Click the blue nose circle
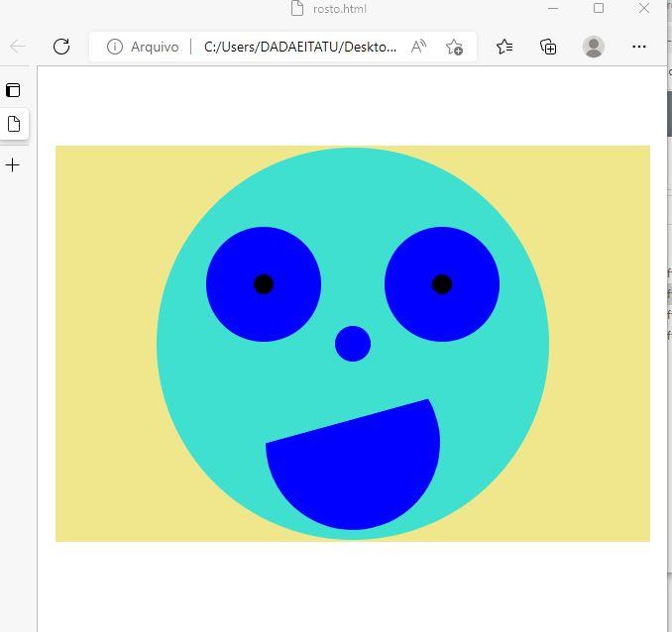672x632 pixels. coord(353,344)
